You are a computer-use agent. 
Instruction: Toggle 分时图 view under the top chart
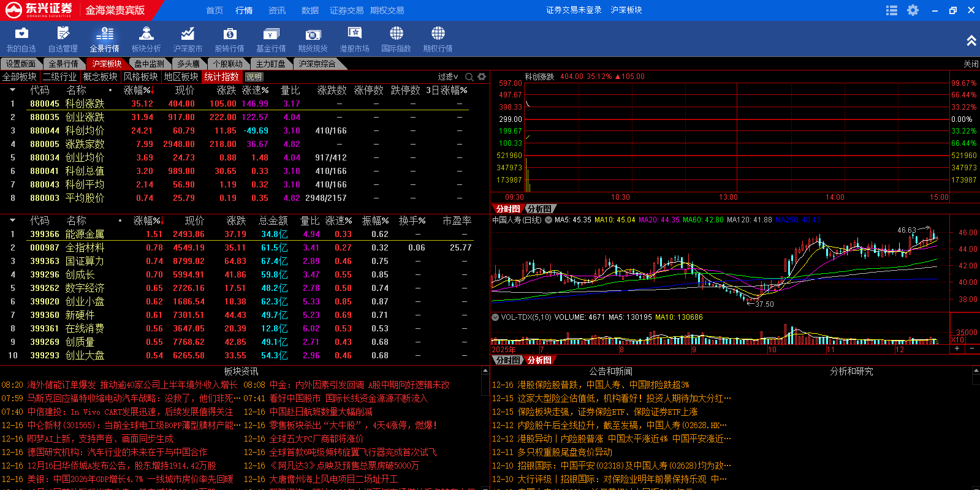(x=507, y=209)
